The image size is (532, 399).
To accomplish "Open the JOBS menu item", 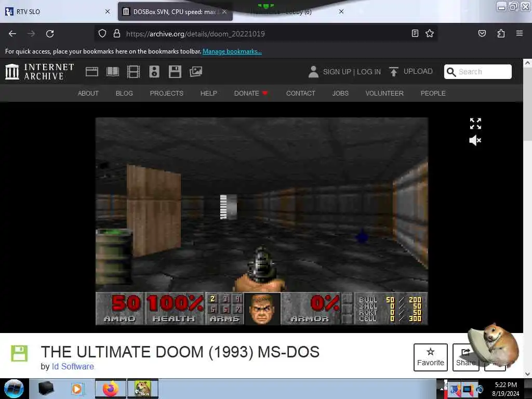I will 340,94.
